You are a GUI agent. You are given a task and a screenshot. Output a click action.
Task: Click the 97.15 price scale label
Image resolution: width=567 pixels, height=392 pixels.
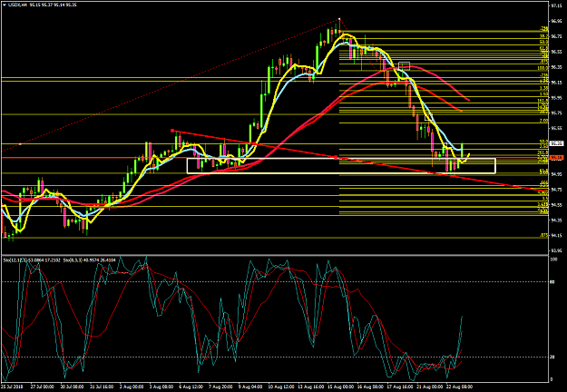(556, 5)
